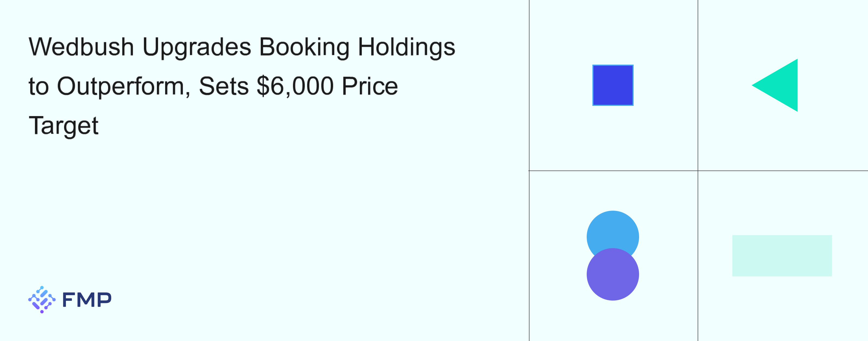Click Booking in the headline
868x341 pixels.
click(304, 47)
